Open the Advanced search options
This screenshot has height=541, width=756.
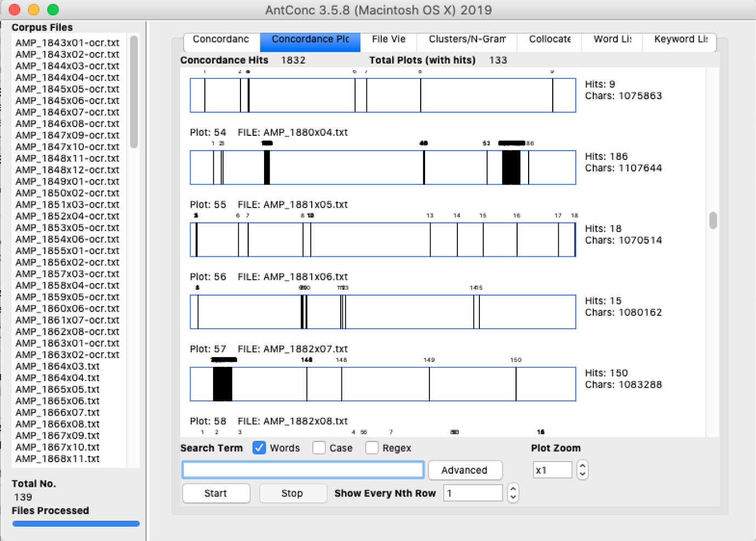[465, 470]
